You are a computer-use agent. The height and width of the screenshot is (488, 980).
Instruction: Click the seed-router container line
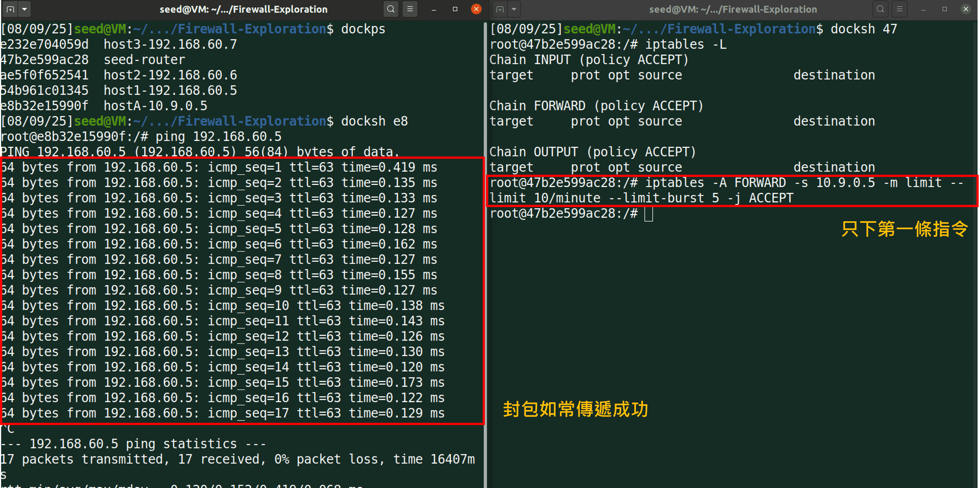[144, 60]
